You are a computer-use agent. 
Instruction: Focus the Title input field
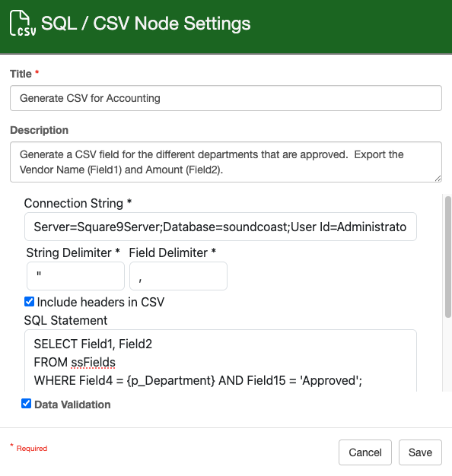click(226, 98)
